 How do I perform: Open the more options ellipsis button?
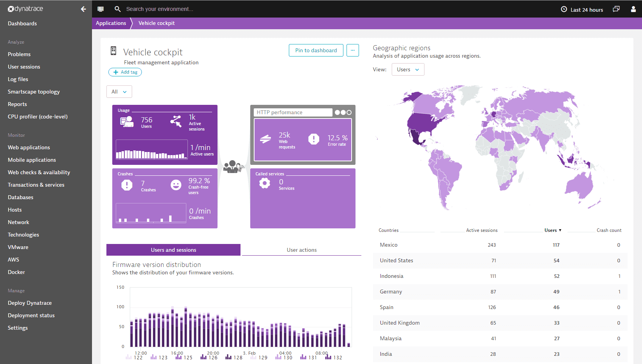(353, 50)
